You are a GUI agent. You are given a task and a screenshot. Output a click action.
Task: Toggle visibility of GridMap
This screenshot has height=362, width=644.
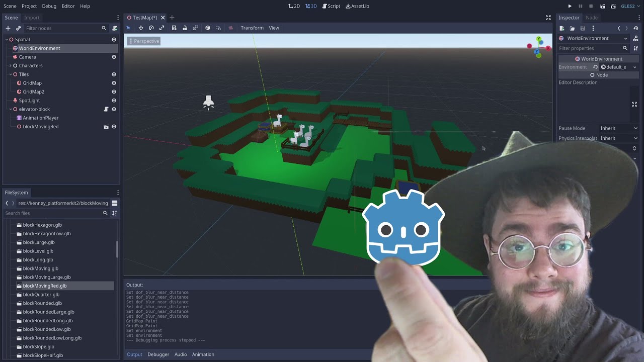click(114, 83)
